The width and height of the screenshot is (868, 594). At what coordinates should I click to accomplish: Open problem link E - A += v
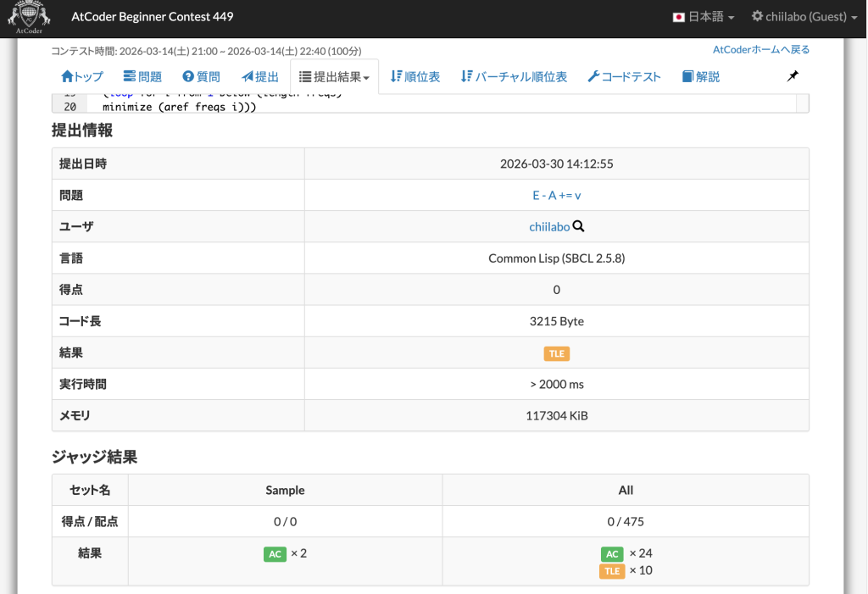tap(556, 195)
